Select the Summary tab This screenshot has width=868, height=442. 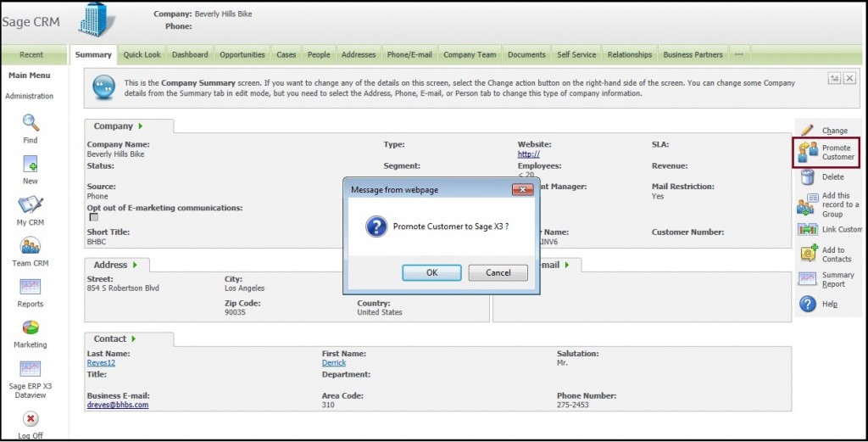(93, 55)
